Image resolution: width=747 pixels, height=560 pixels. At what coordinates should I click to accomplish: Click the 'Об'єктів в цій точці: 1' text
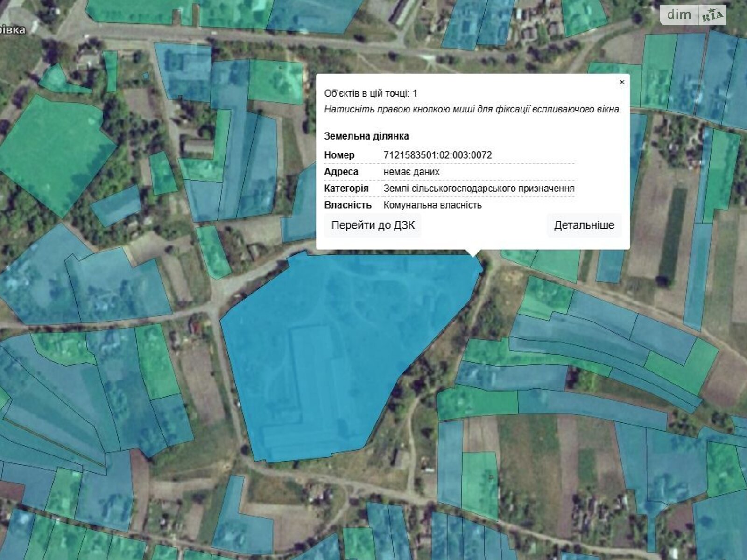tap(371, 93)
